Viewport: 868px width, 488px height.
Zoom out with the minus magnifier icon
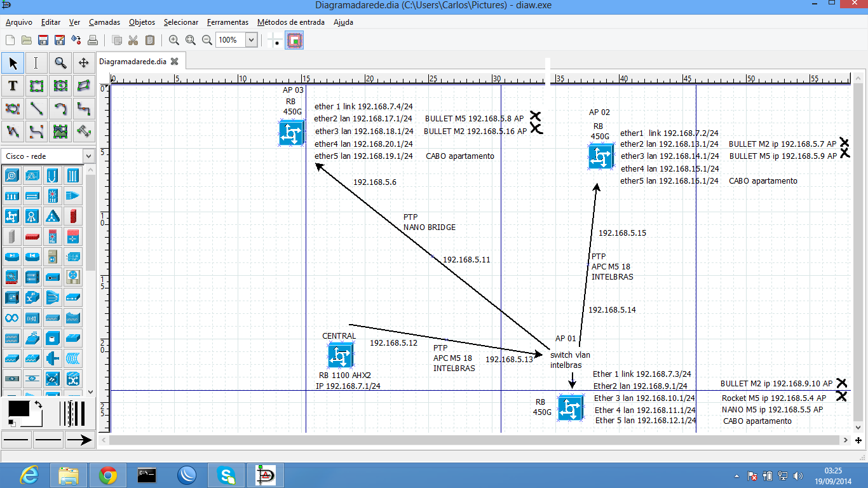coord(207,40)
